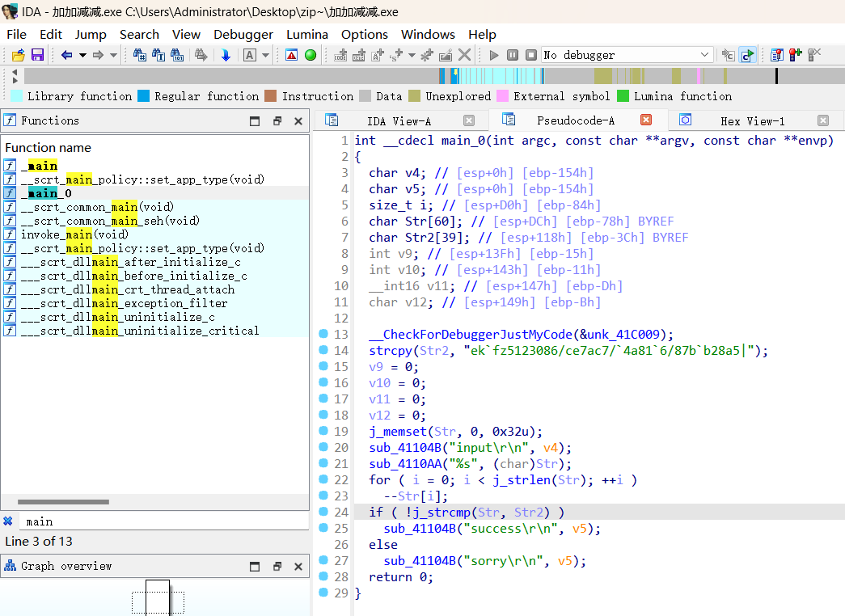Image resolution: width=845 pixels, height=616 pixels.
Task: Pause process with the pause button
Action: click(x=513, y=55)
